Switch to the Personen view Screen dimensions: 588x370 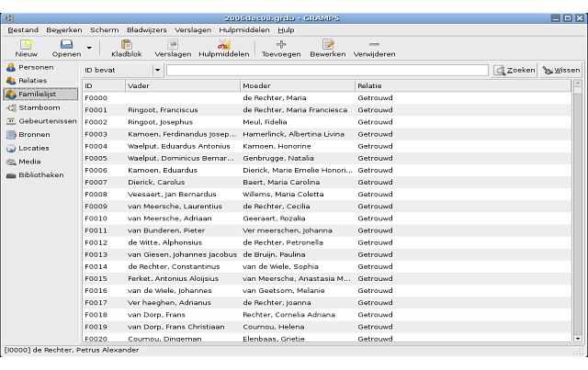(x=34, y=67)
